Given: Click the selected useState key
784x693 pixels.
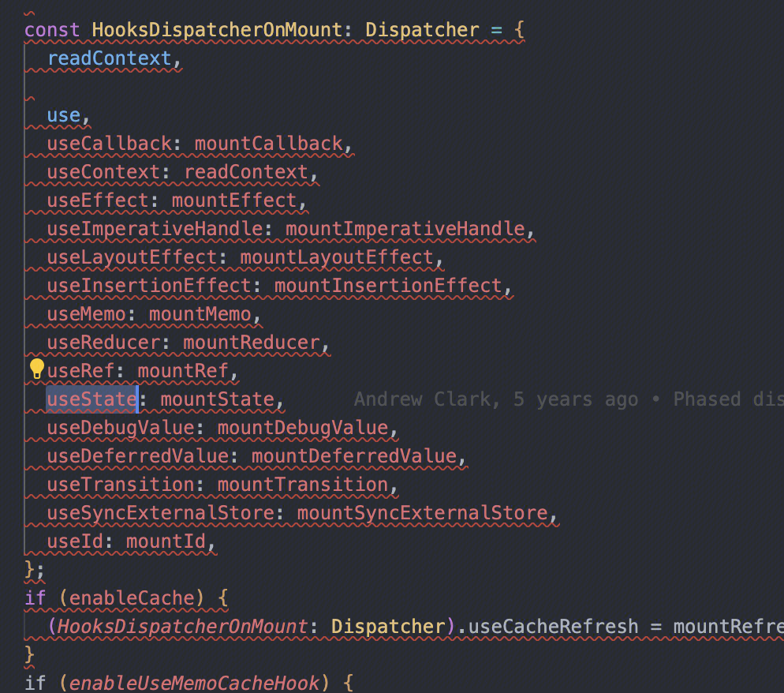Looking at the screenshot, I should pyautogui.click(x=91, y=399).
